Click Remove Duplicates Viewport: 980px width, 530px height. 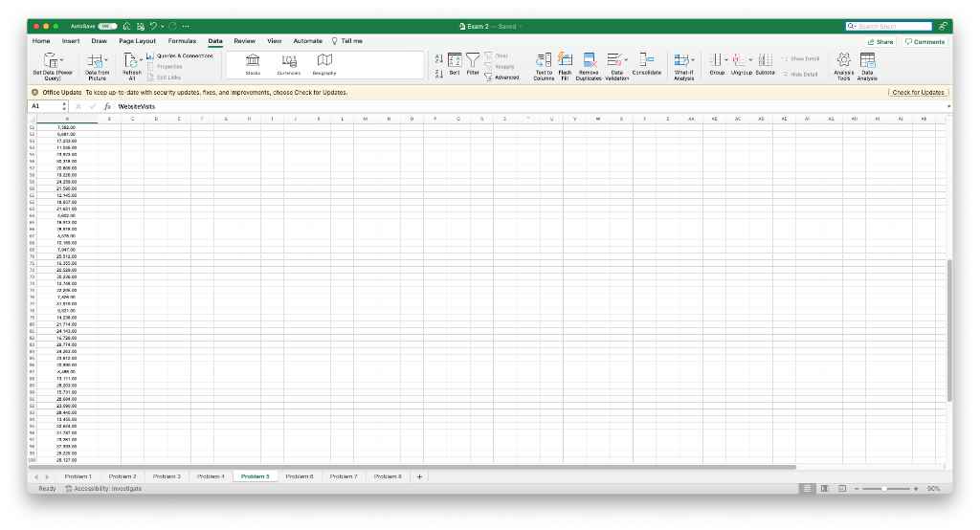point(589,66)
